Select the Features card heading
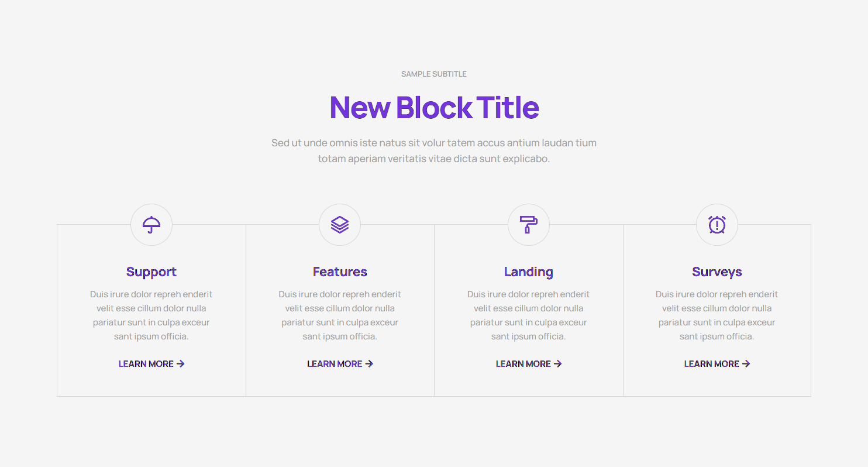The width and height of the screenshot is (868, 467). tap(340, 272)
